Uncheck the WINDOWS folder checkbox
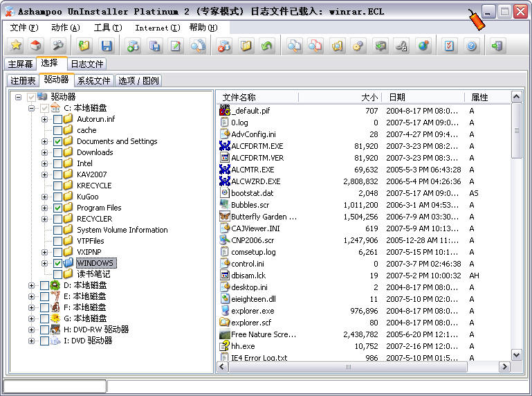This screenshot has width=532, height=396. 57,263
